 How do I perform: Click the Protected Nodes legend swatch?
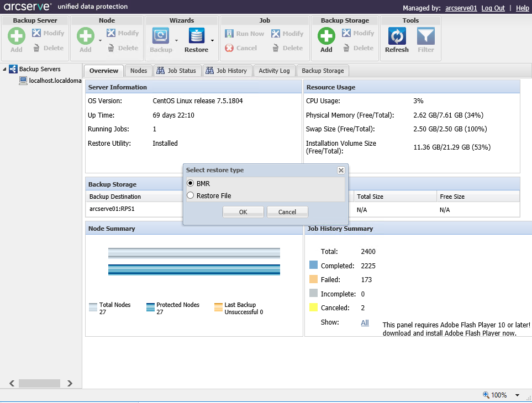pos(150,307)
